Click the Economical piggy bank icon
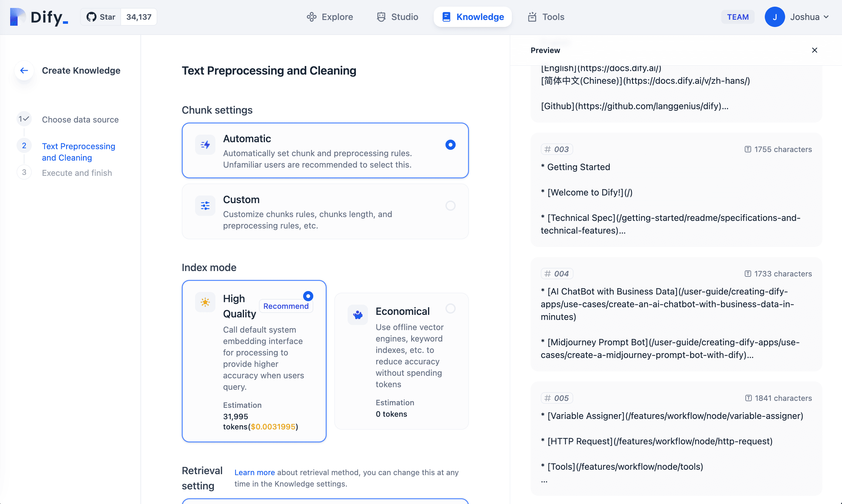The image size is (842, 504). pos(357,315)
